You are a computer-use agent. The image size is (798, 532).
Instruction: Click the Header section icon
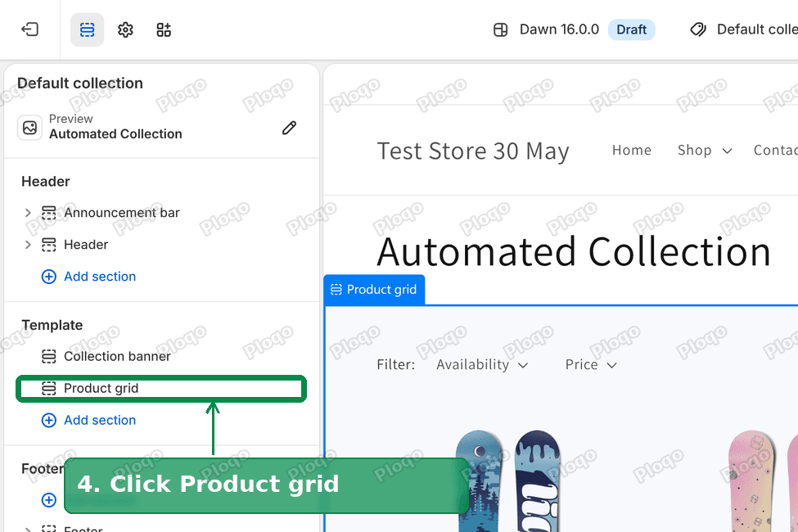pos(49,245)
